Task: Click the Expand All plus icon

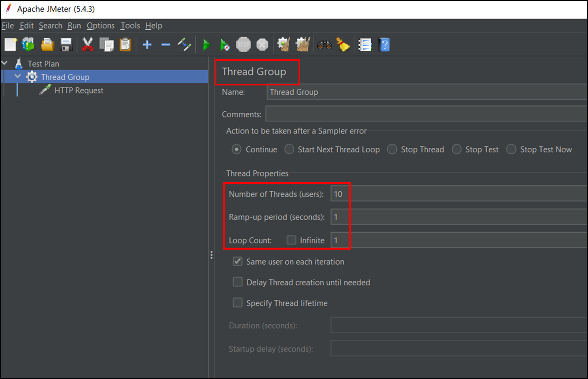Action: 147,45
